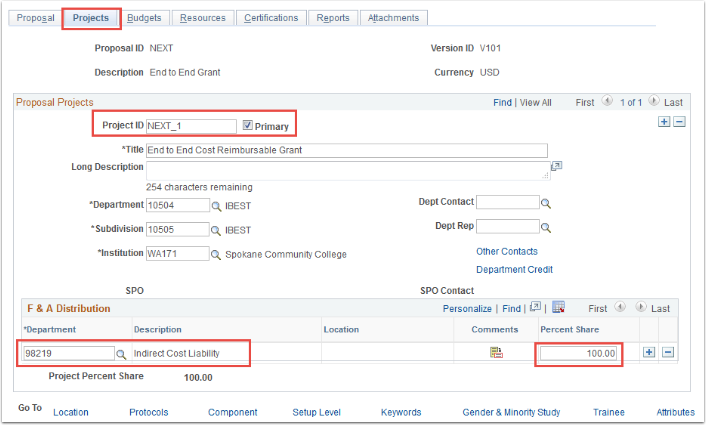Click Personalize in F & A Distribution
Viewport: 706px width, 425px height.
(467, 309)
